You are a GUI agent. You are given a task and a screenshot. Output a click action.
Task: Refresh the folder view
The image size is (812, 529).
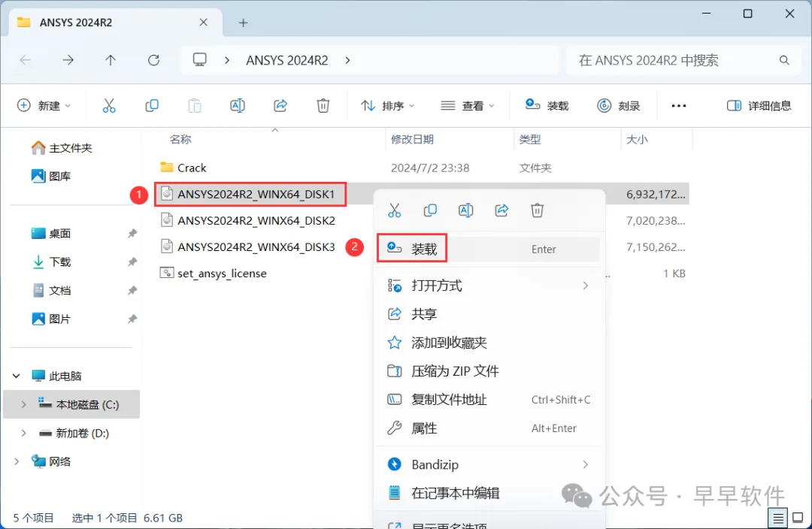tap(154, 60)
